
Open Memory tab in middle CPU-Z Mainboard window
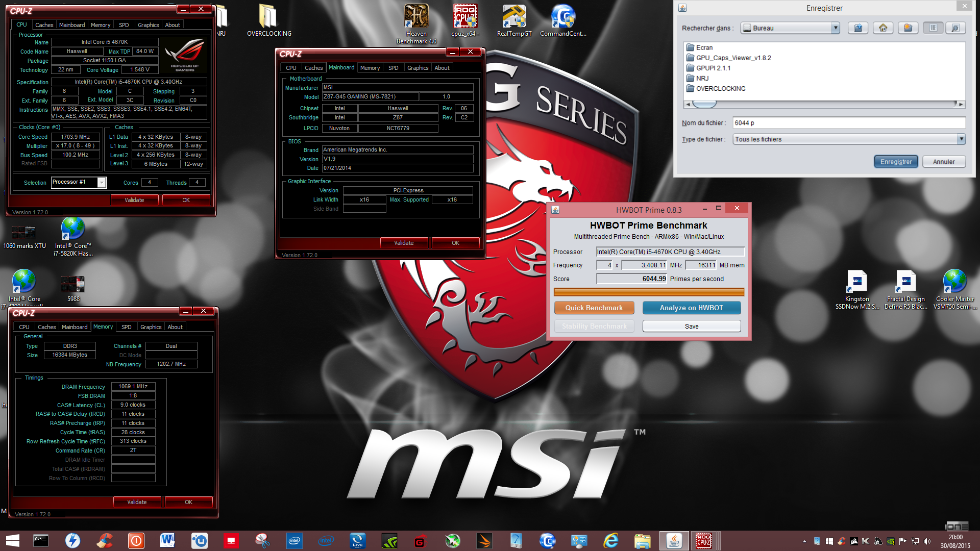pyautogui.click(x=370, y=67)
